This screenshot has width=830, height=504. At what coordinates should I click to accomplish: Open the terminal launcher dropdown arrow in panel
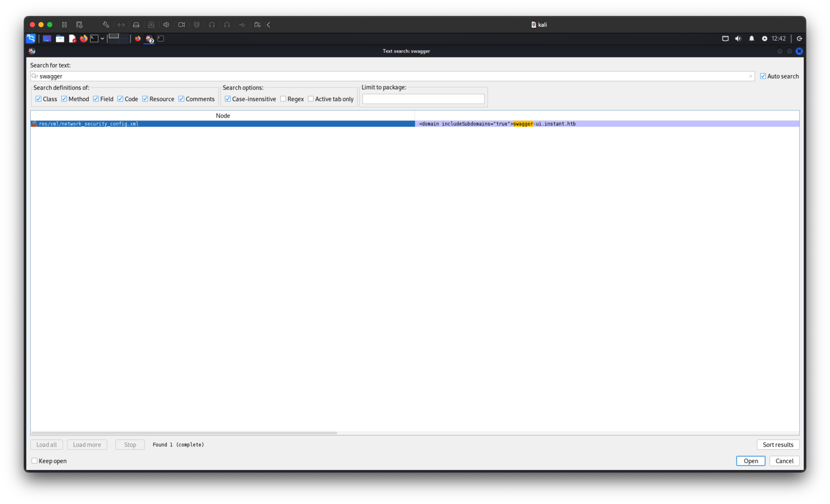[x=102, y=39]
